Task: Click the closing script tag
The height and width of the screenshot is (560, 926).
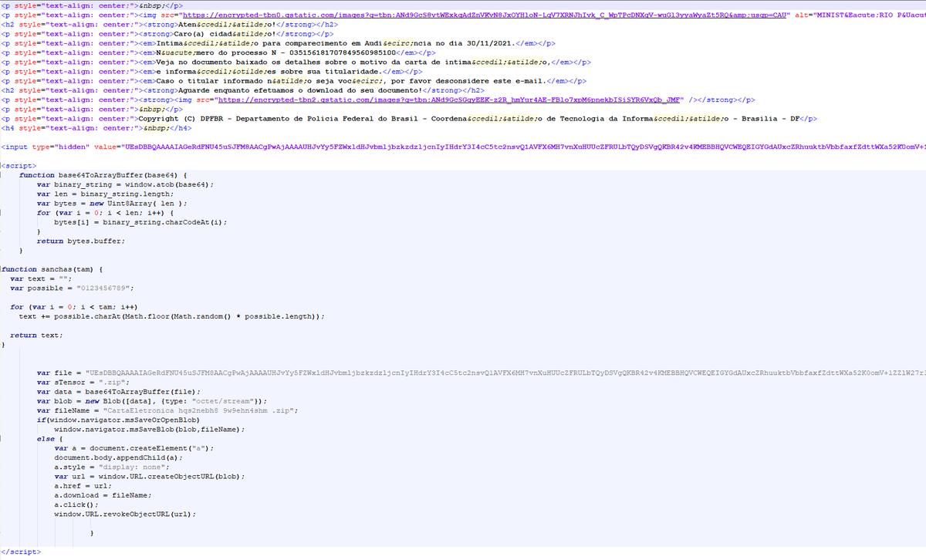Action: pyautogui.click(x=21, y=552)
